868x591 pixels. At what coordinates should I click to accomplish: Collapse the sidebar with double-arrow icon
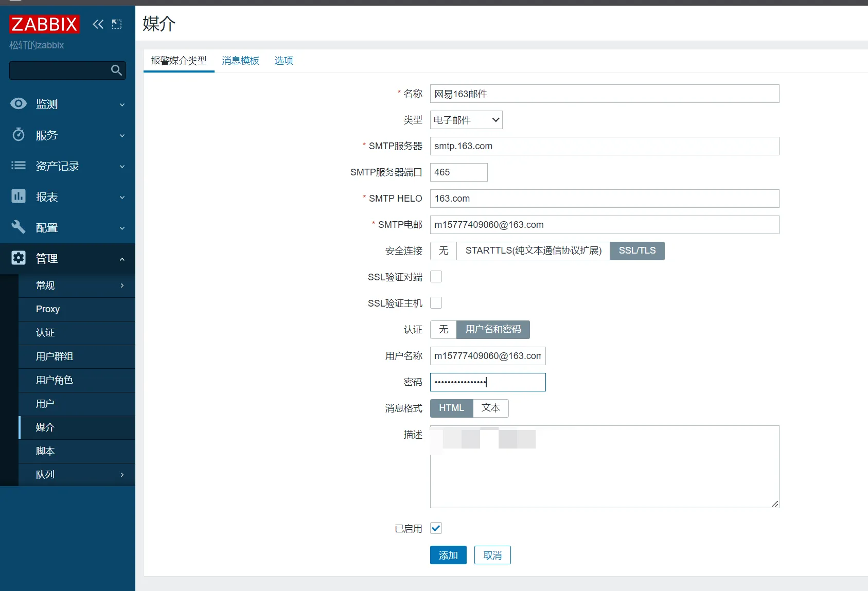coord(98,24)
